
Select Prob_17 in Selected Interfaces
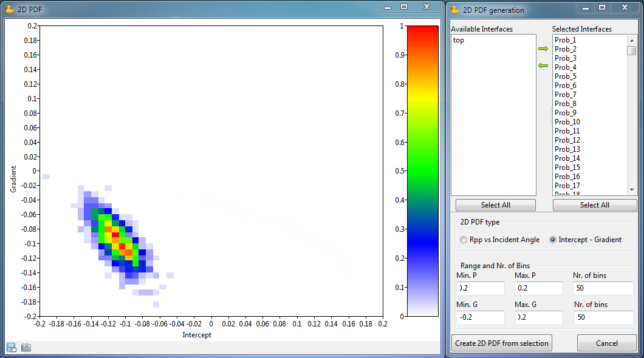[567, 185]
